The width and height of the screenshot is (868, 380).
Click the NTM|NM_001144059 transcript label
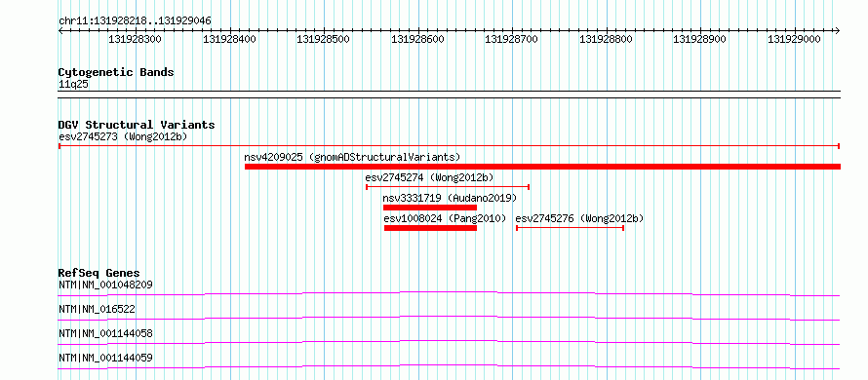(105, 358)
